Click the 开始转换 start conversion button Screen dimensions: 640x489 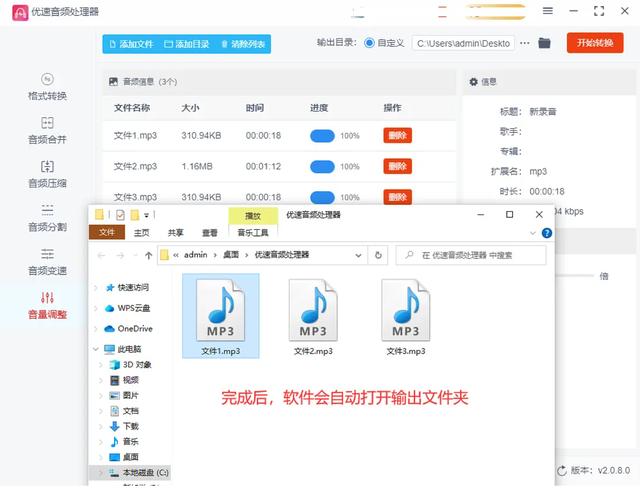point(595,43)
